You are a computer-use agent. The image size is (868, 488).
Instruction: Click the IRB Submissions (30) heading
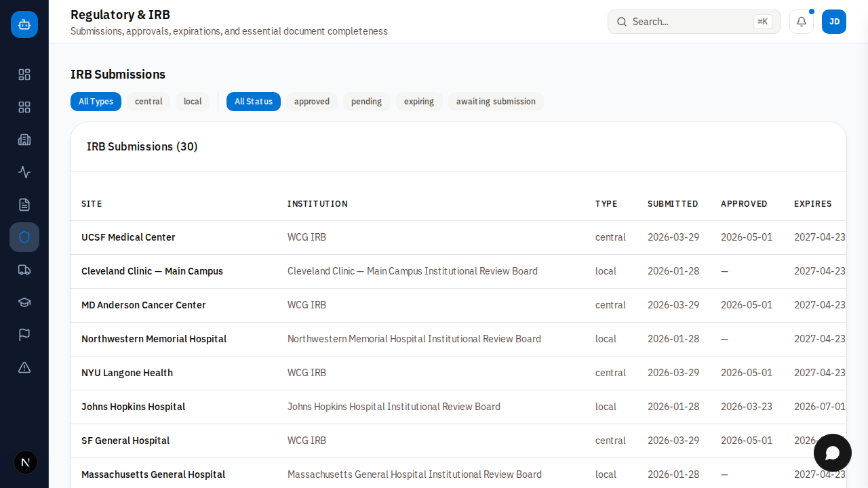pyautogui.click(x=142, y=146)
